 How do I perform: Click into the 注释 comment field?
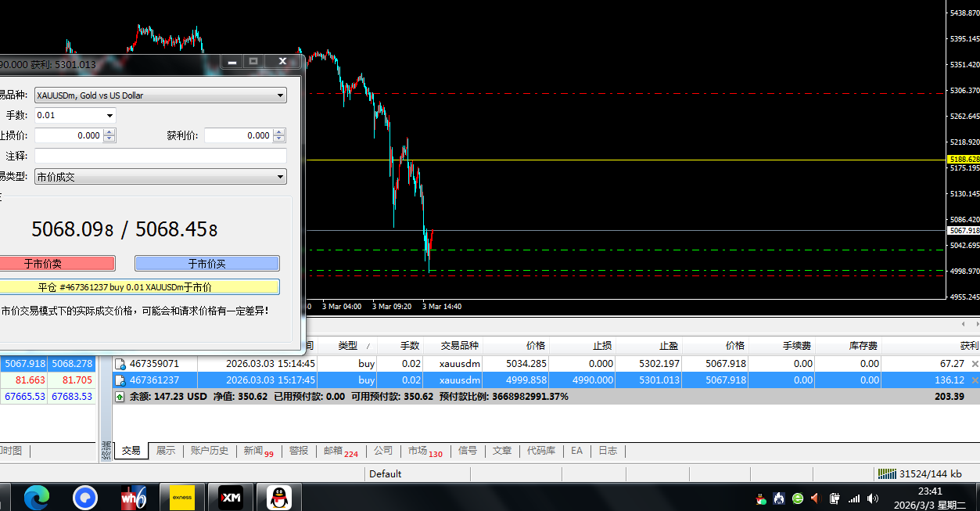pyautogui.click(x=160, y=157)
